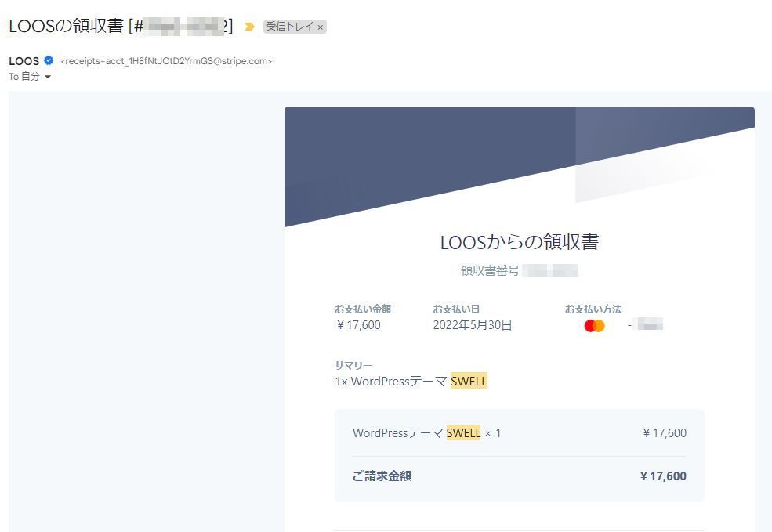Click the blue verified badge beside LOOS
Viewport: 772px width, 532px height.
pos(49,61)
